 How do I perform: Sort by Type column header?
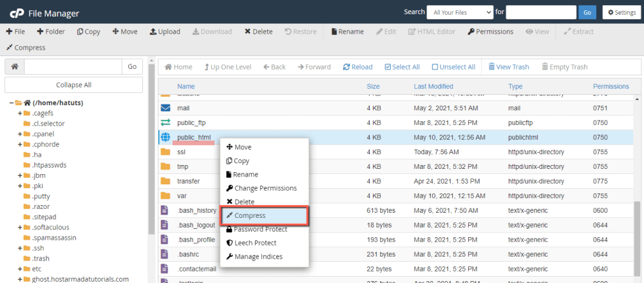515,86
